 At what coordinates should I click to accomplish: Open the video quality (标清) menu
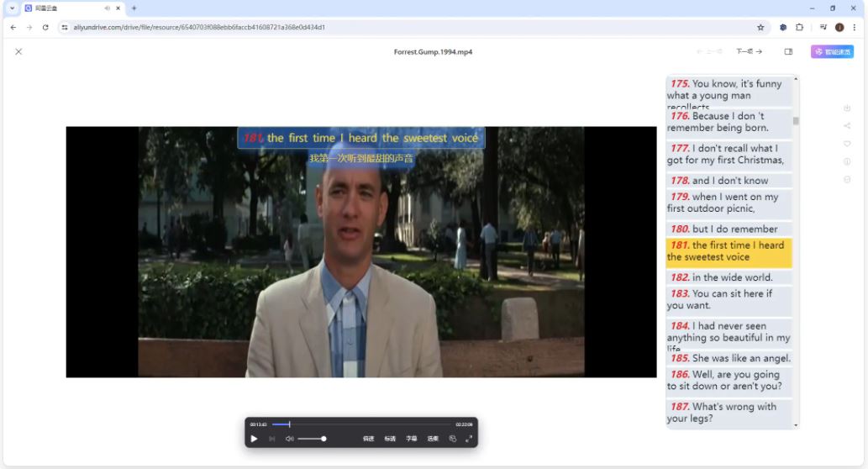tap(390, 439)
